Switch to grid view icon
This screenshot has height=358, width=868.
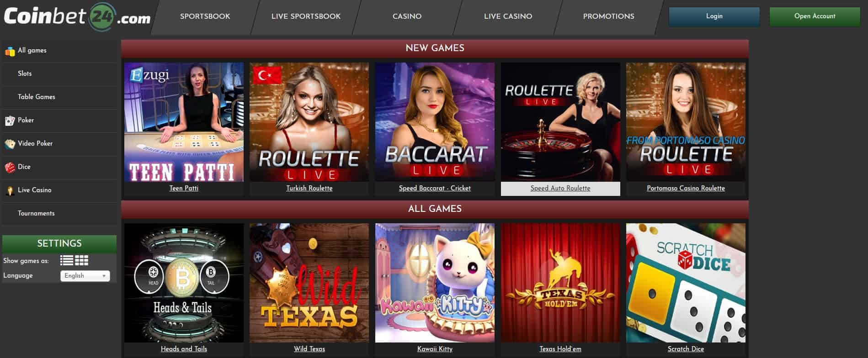tap(81, 261)
